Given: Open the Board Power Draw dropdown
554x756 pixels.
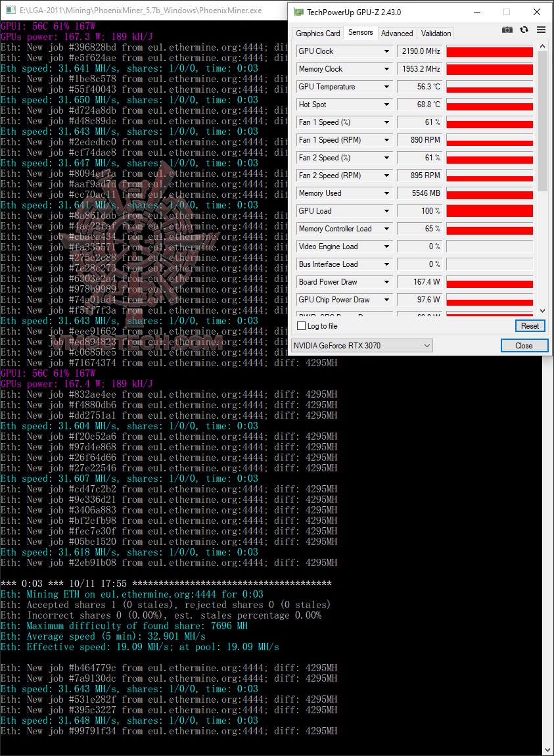Looking at the screenshot, I should tap(386, 282).
